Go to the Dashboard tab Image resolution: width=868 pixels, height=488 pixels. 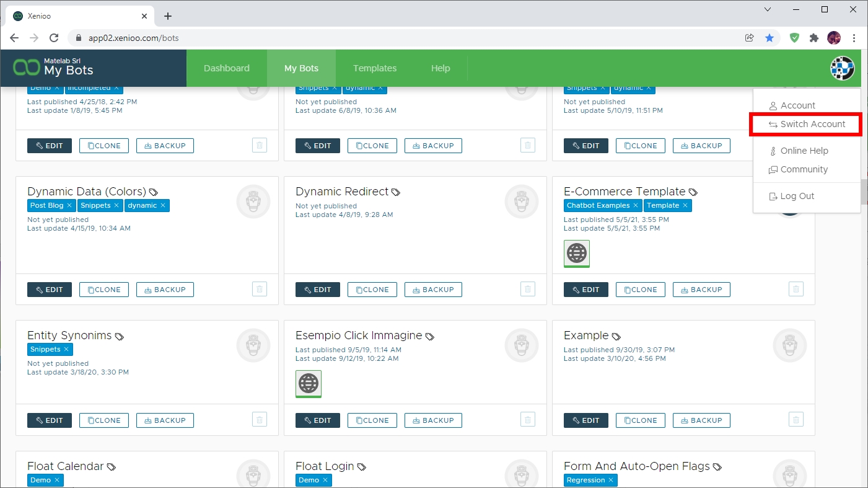(x=227, y=68)
